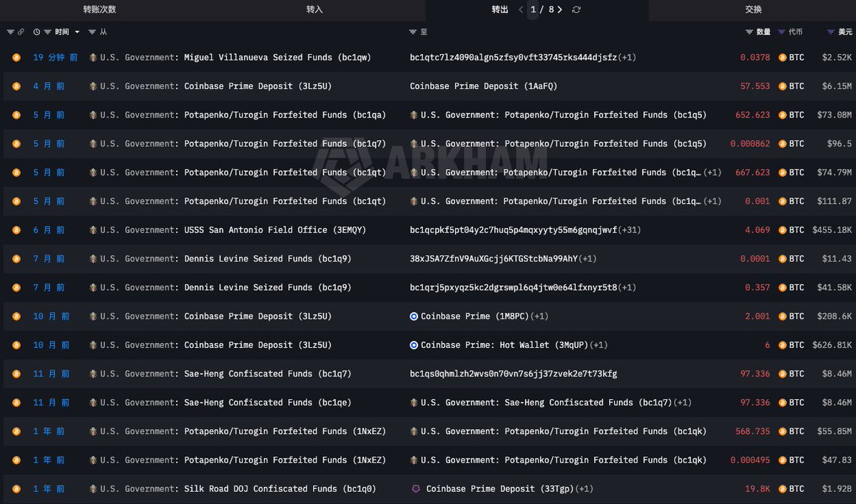The height and width of the screenshot is (504, 856).
Task: Click the page number input field
Action: 533,10
